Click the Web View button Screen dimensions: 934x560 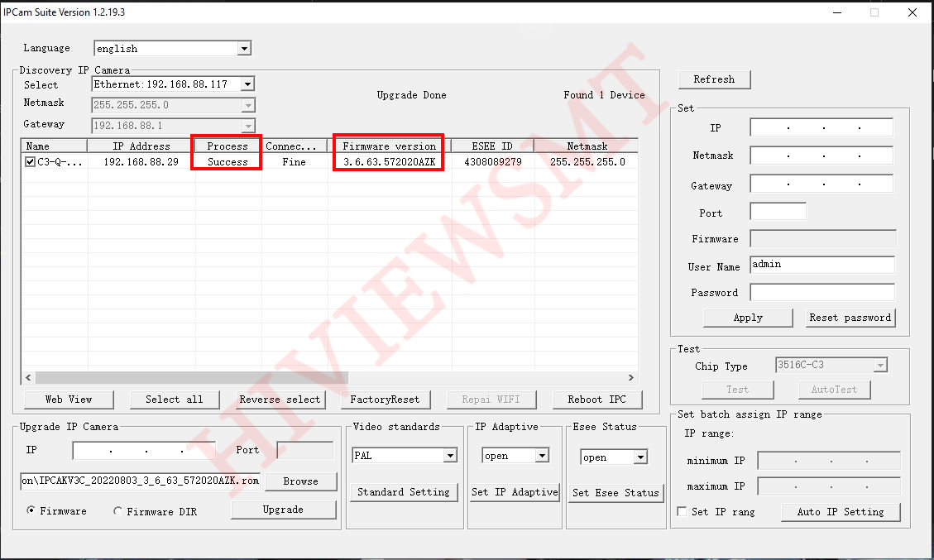[69, 400]
